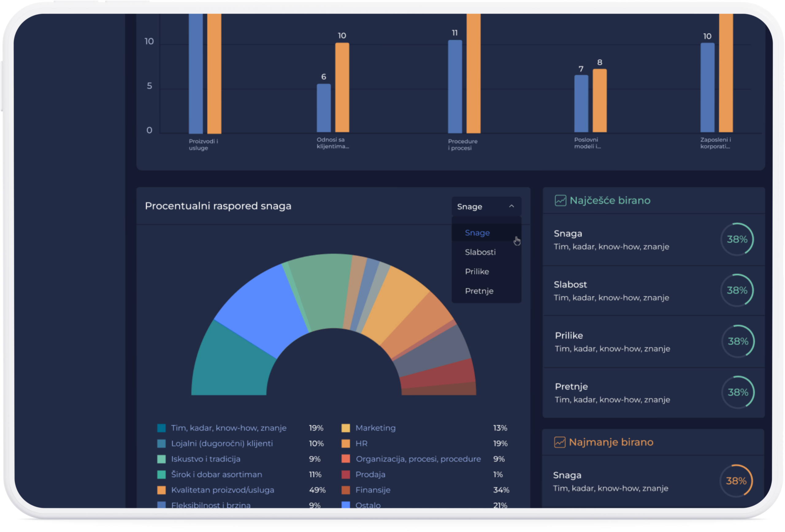Toggle Lojalni (dugoročni) klijenti legend entry
This screenshot has width=785, height=532.
point(222,443)
